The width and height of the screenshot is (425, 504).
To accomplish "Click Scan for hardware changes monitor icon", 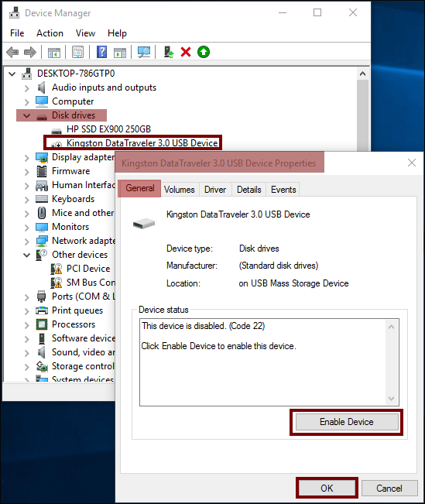I will pyautogui.click(x=144, y=52).
